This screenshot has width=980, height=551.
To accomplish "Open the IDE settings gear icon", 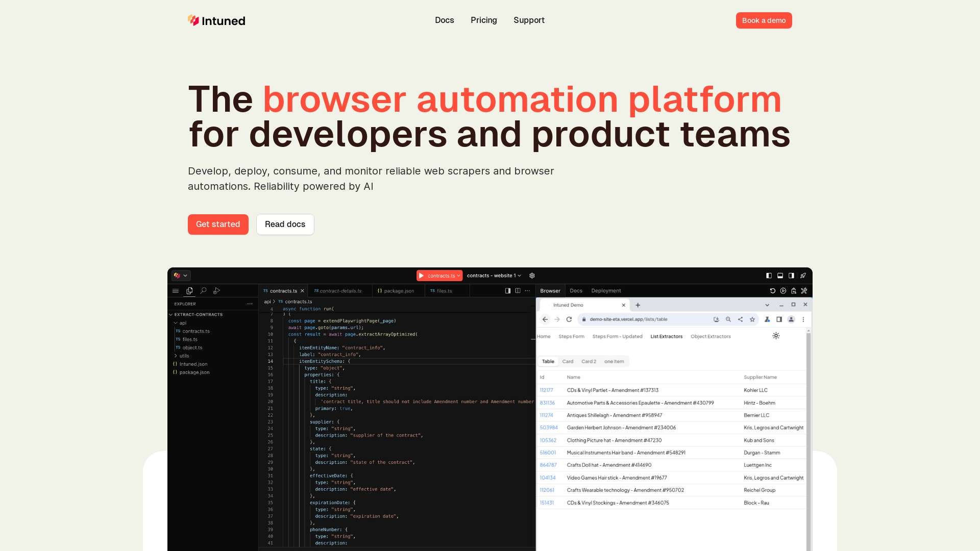I will (532, 275).
